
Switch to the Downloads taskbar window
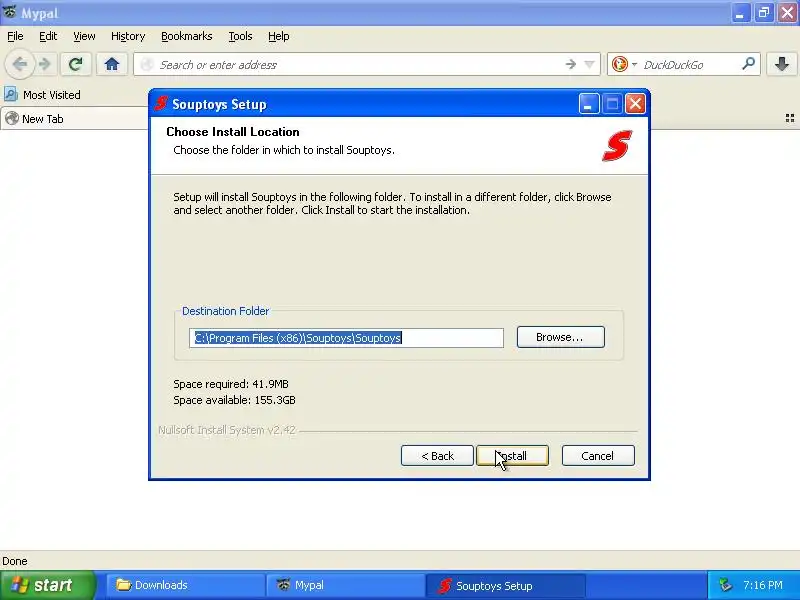[184, 585]
